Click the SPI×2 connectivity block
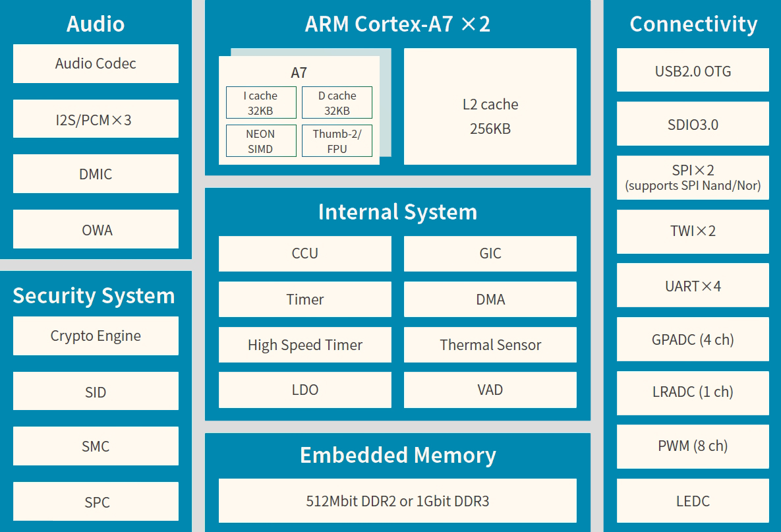Viewport: 781px width, 532px height. 693,177
